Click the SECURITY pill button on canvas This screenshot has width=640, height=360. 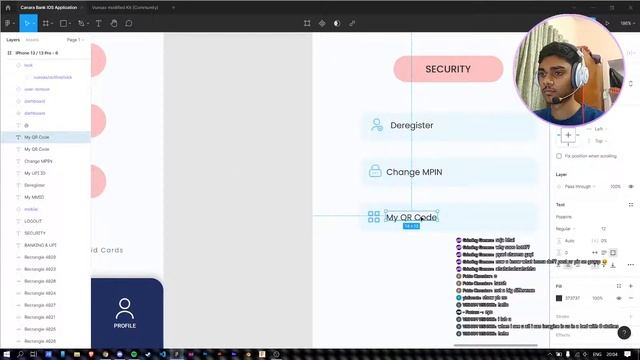(x=448, y=69)
